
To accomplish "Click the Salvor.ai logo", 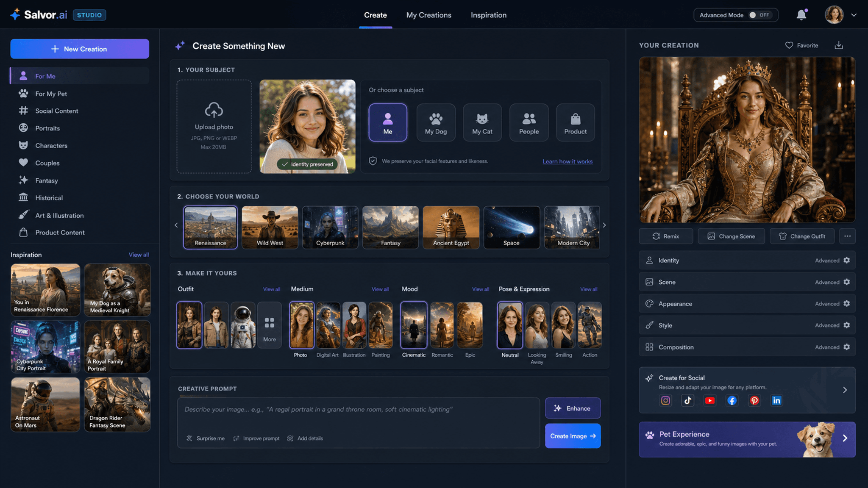I will [39, 15].
